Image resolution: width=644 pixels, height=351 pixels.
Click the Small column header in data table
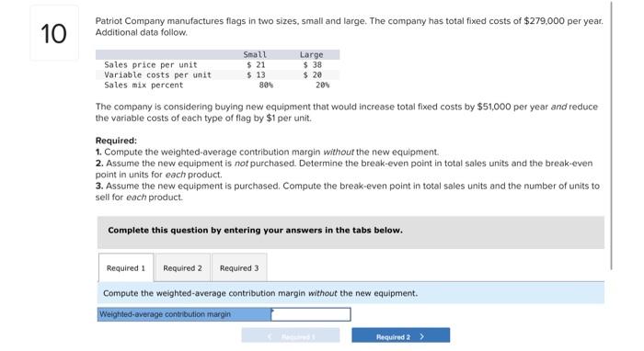point(255,54)
